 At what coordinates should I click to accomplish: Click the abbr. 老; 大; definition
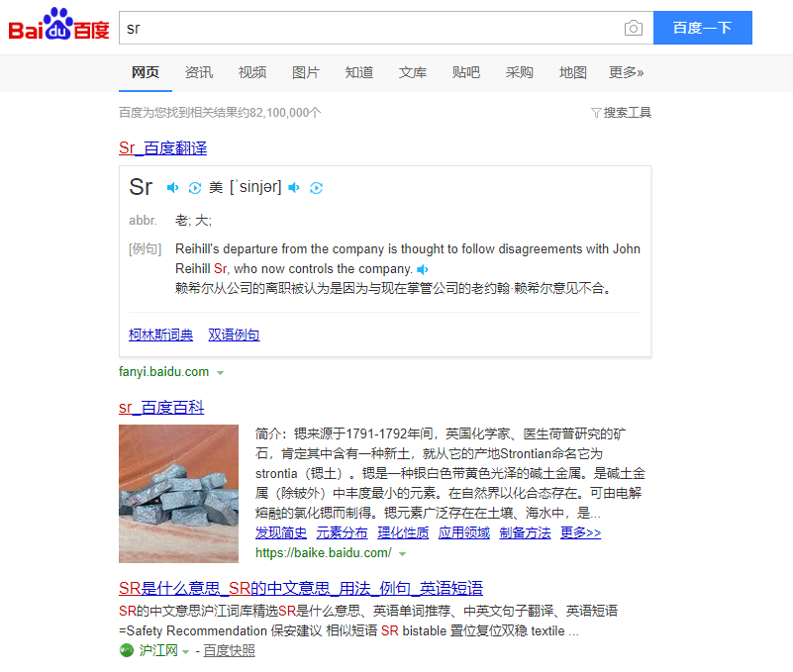[x=170, y=221]
